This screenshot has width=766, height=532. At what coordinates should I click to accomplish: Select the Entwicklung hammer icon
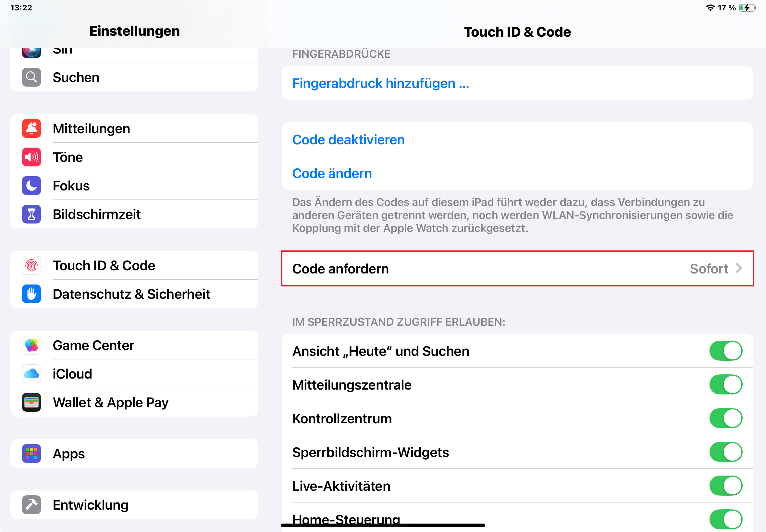click(x=31, y=505)
